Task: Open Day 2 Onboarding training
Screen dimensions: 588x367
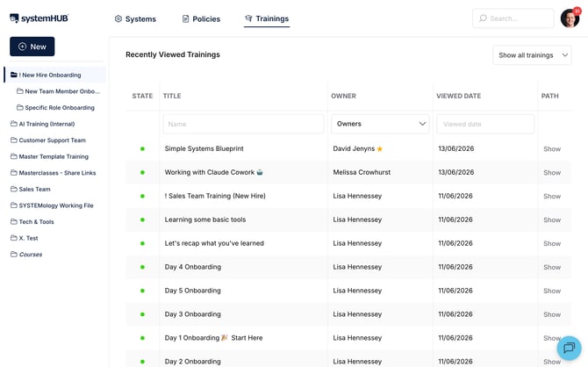Action: tap(193, 362)
